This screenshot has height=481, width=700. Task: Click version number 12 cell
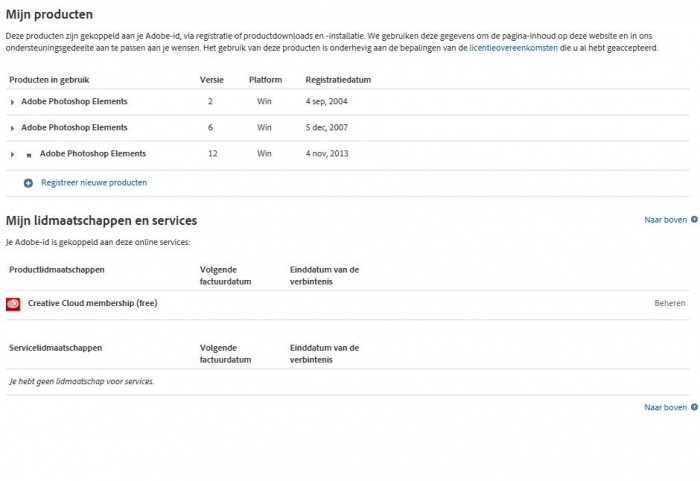tap(212, 154)
